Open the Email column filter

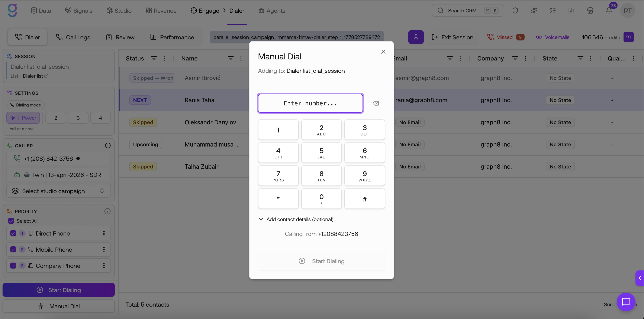point(450,58)
